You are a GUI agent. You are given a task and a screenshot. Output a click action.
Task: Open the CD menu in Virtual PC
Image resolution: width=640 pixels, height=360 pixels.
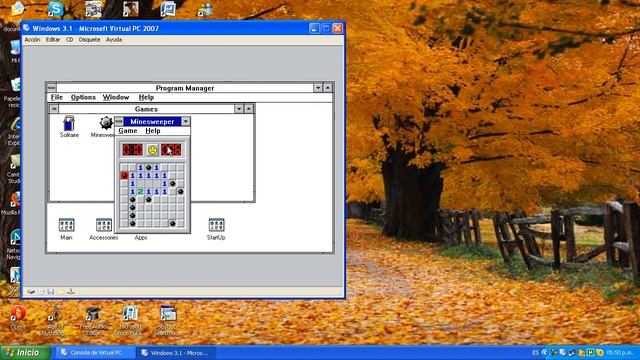[69, 40]
